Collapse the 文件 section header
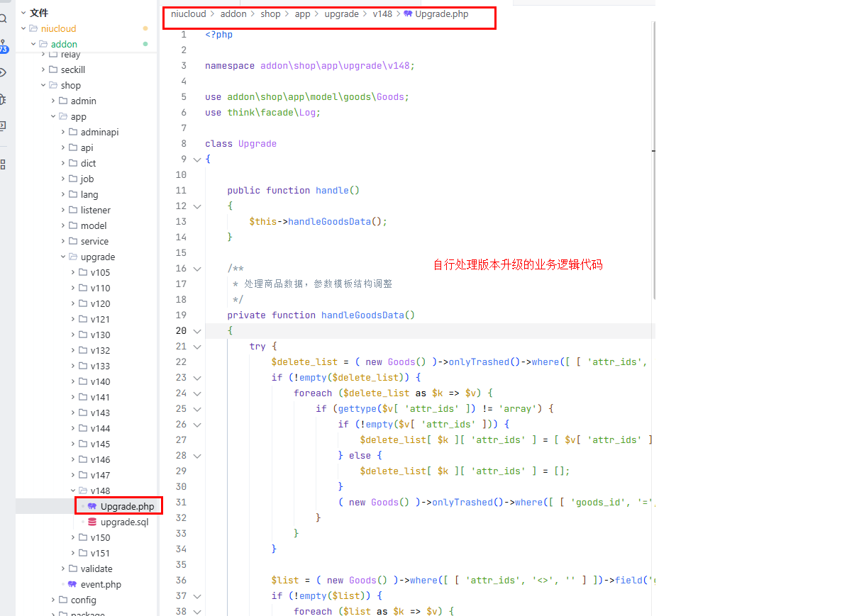The height and width of the screenshot is (616, 859). (23, 13)
